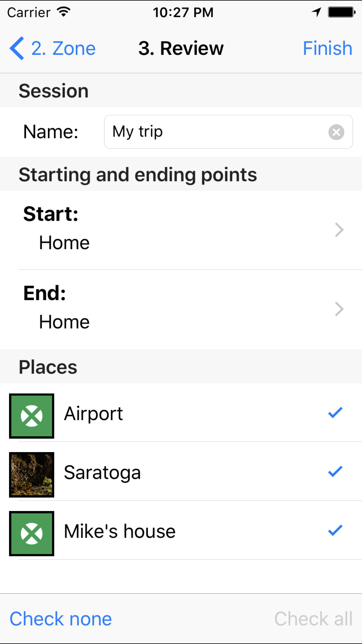Screen dimensions: 362x644
Task: Tap the blue back chevron icon
Action: pyautogui.click(x=17, y=48)
